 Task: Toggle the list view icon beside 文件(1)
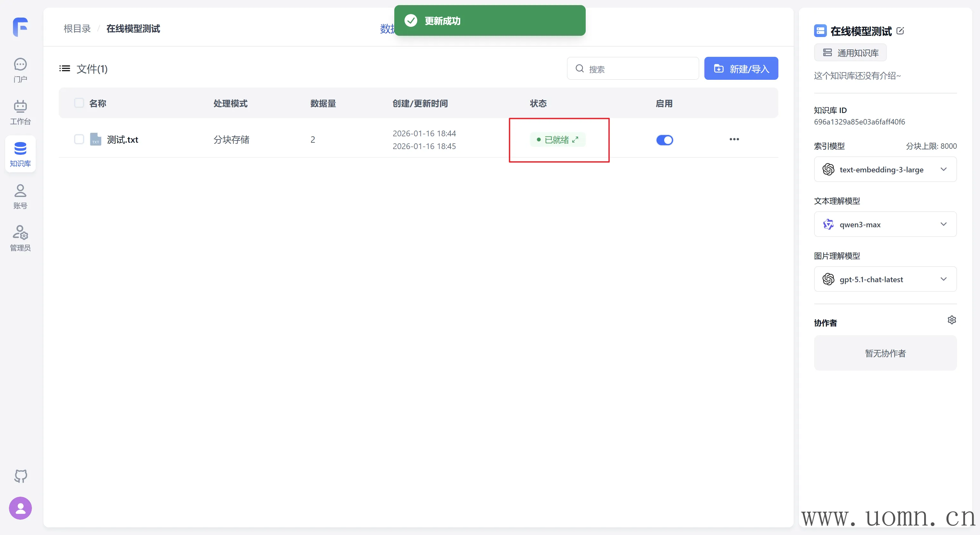pos(65,69)
